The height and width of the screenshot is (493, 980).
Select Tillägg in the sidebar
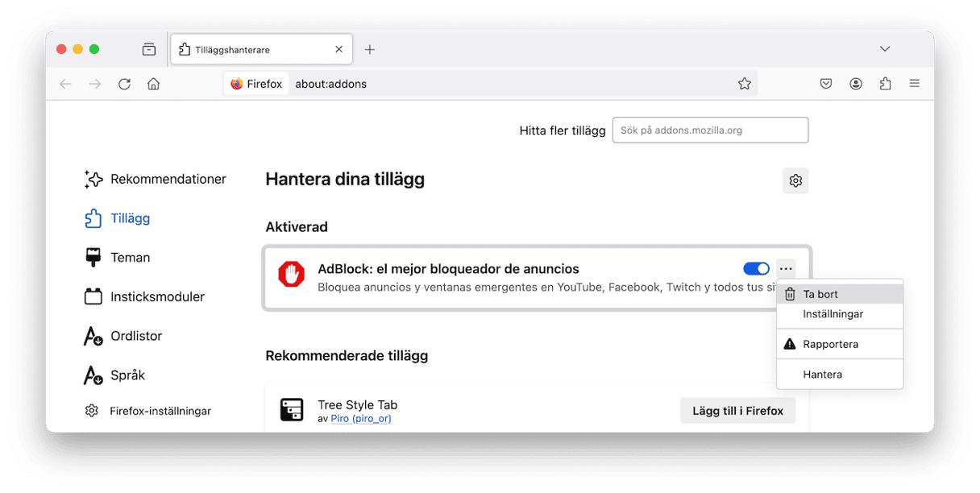point(117,218)
